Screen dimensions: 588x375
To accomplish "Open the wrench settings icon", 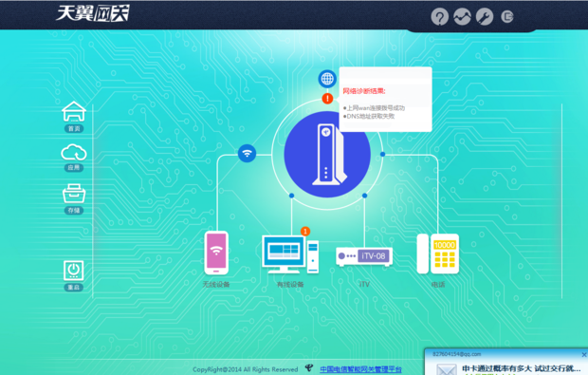I will (x=485, y=17).
